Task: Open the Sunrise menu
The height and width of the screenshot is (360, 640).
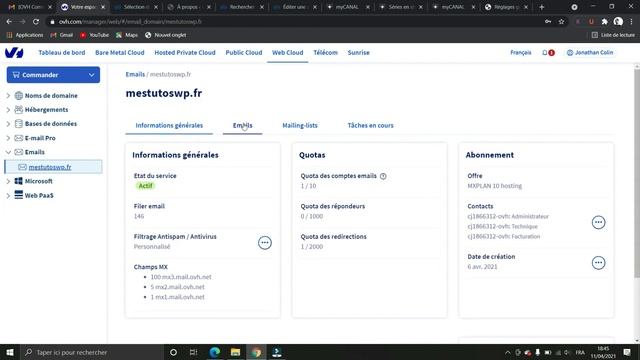Action: [358, 53]
